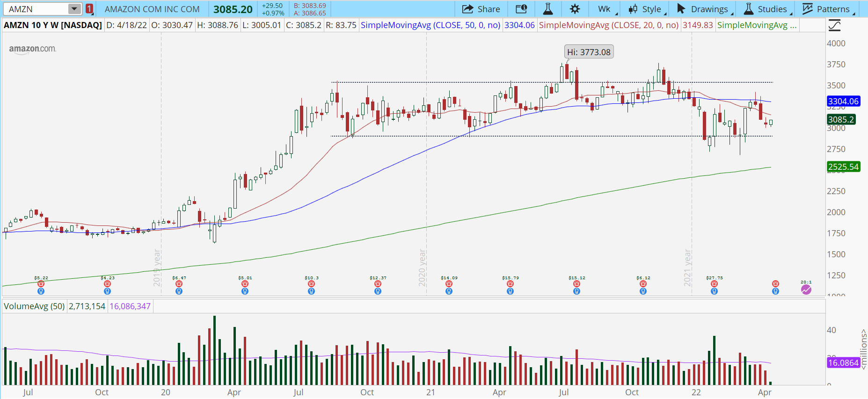Click the blue lightbulb icon under $27.75
This screenshot has width=868, height=399.
click(x=714, y=291)
